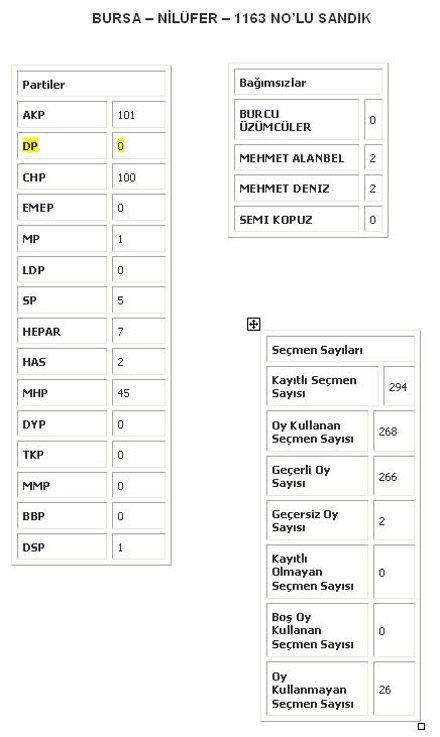Click the Bağımsızlar header cell
Viewport: 440px width, 737px height.
[308, 82]
